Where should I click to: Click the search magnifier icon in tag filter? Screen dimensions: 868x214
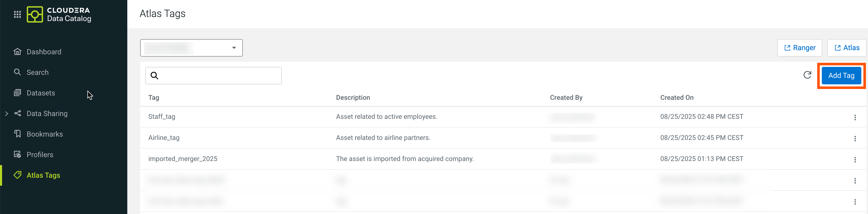pos(154,76)
